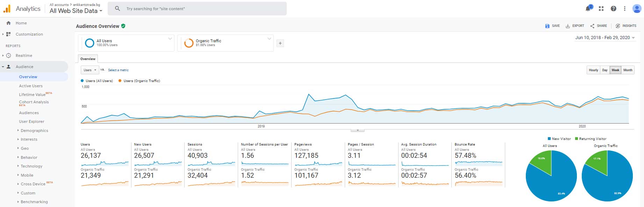The image size is (644, 207).
Task: Open the three-dot more options menu
Action: (x=624, y=9)
